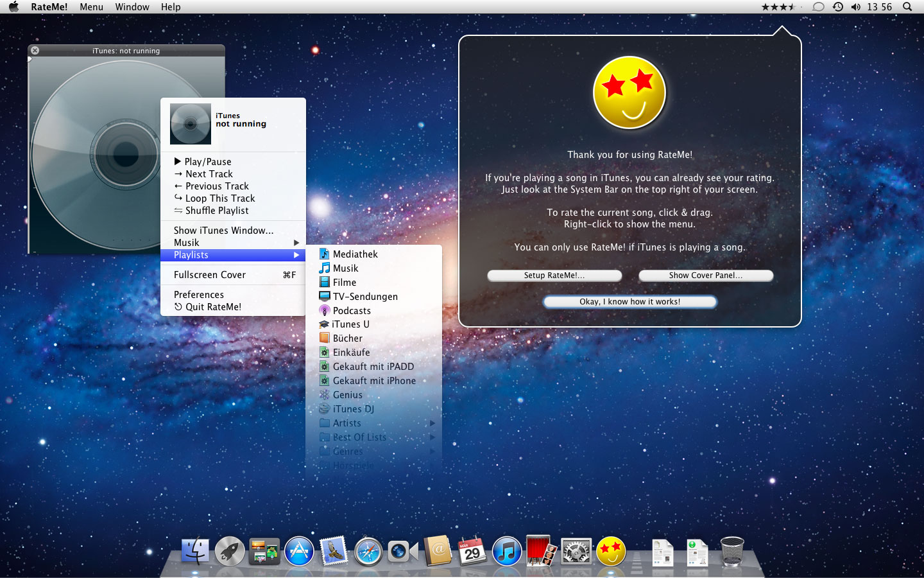Close the iTunes cover panel

coord(35,51)
